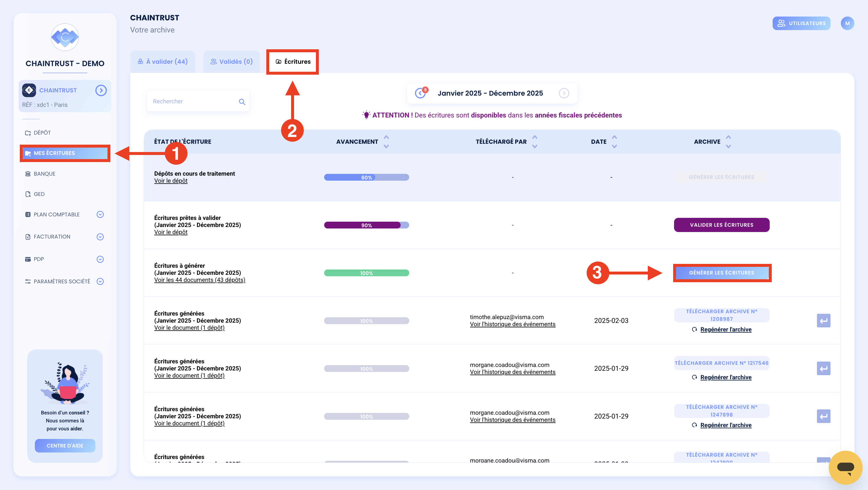Screen dimensions: 868x490
Task: Click the lightbulb attention icon
Action: point(366,115)
